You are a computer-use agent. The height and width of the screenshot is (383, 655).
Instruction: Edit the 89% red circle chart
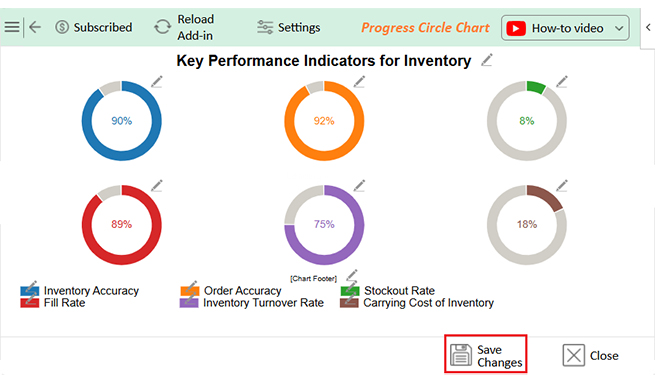coord(157,185)
